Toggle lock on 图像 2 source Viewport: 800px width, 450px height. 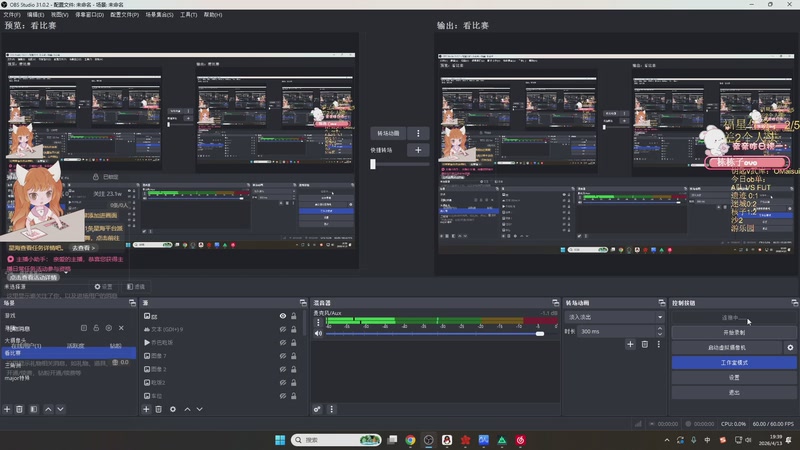[x=294, y=369]
